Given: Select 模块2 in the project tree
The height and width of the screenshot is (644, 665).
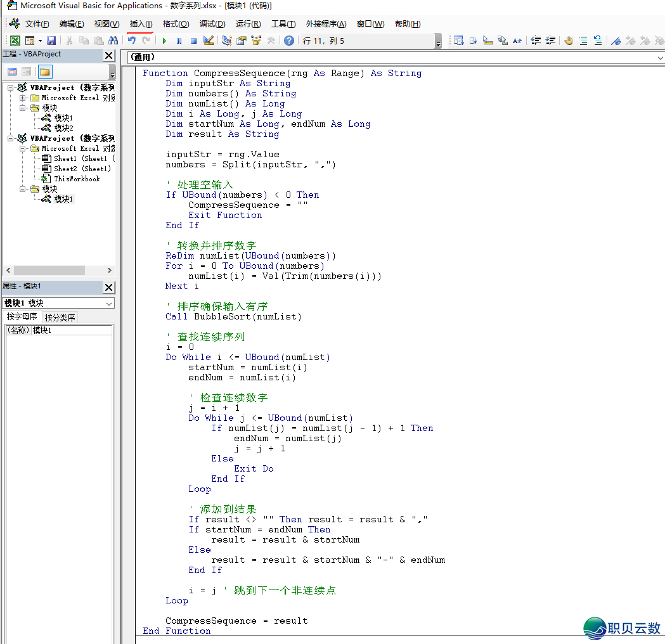Looking at the screenshot, I should 63,128.
